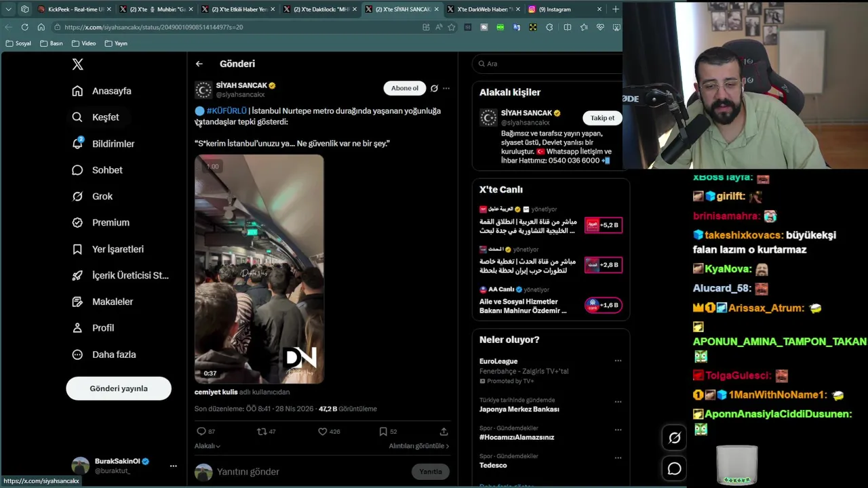
Task: Open EuroLeague trend options dots
Action: [618, 361]
